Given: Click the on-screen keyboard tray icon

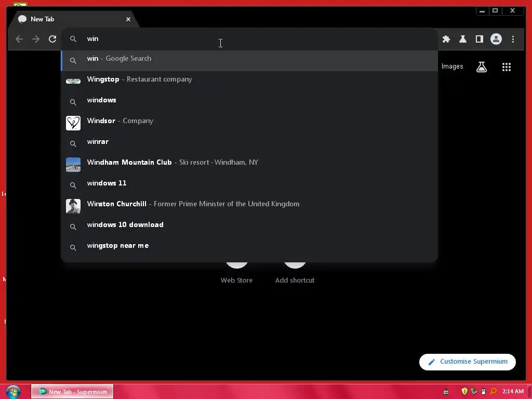Looking at the screenshot, I should point(446,392).
